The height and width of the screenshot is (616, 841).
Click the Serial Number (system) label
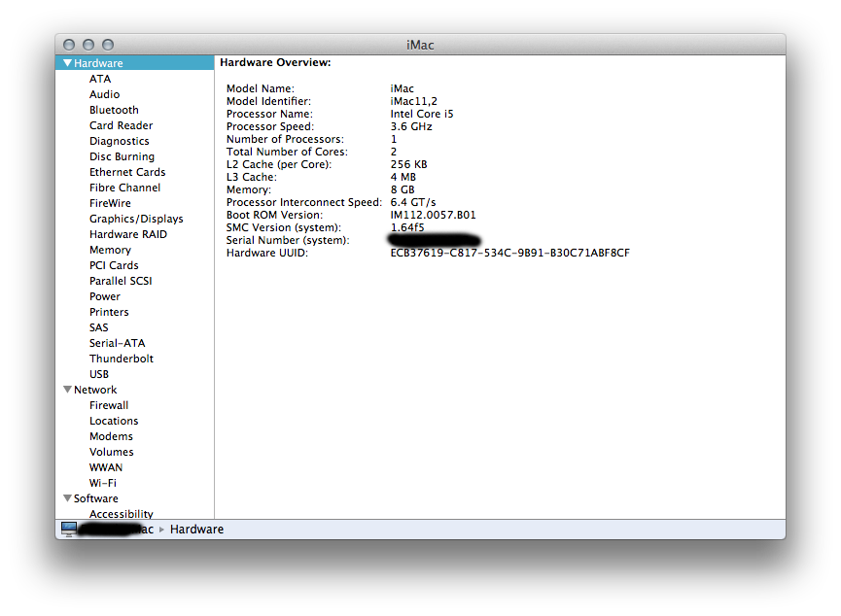(x=288, y=240)
